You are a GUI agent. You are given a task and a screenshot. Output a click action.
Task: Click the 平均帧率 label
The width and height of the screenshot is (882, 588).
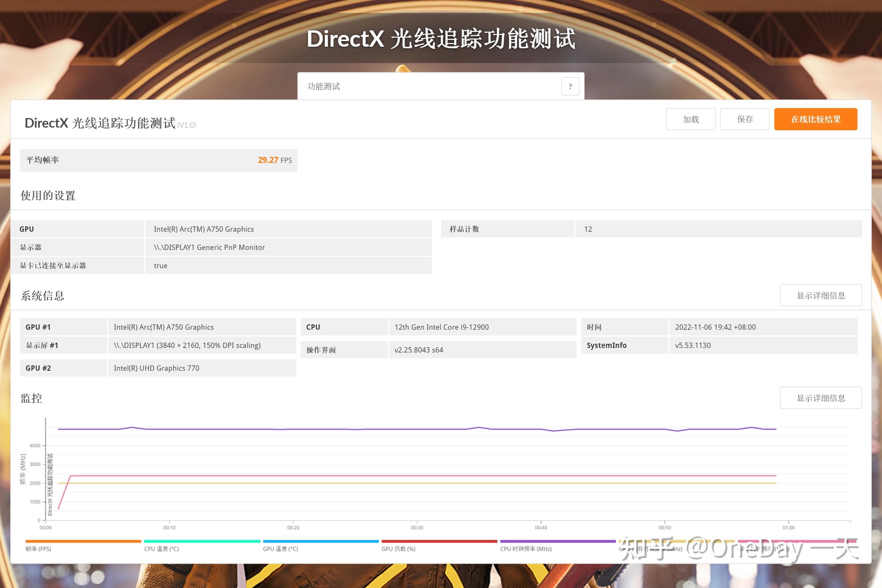click(43, 160)
